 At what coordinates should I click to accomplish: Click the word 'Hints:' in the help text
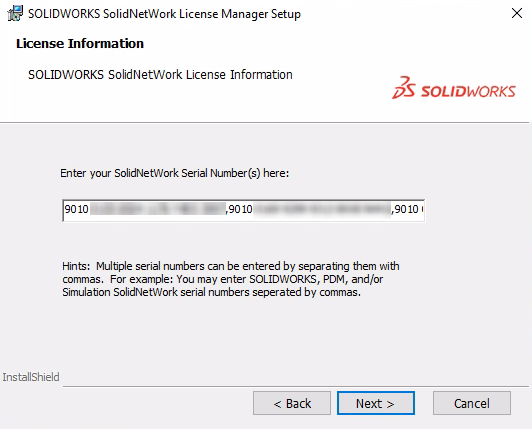[x=76, y=266]
